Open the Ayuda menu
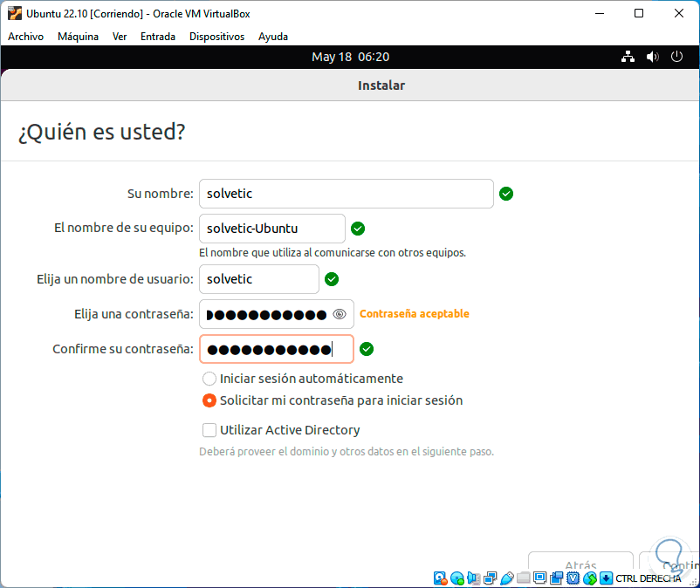The width and height of the screenshot is (700, 588). point(273,37)
